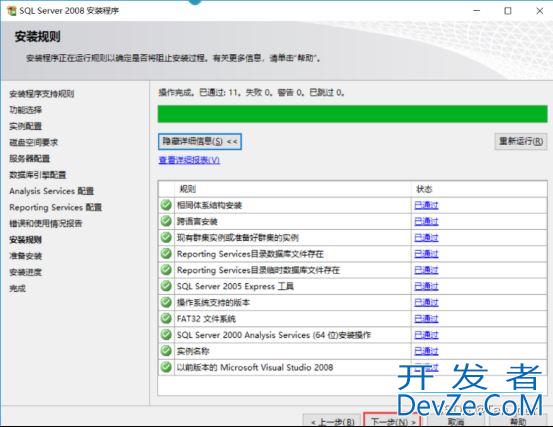Click the green check icon for 相同体系结构安装
Screen dimensions: 553x427
click(166, 205)
